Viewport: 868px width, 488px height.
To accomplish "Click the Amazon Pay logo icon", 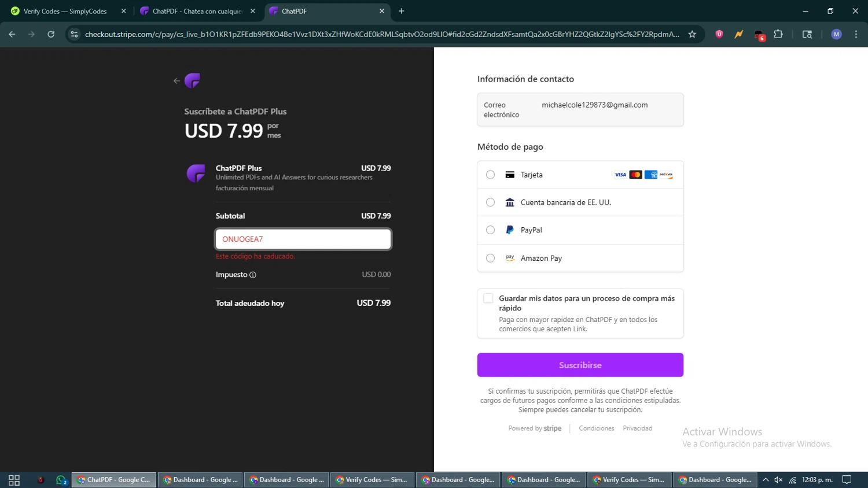I will click(510, 258).
